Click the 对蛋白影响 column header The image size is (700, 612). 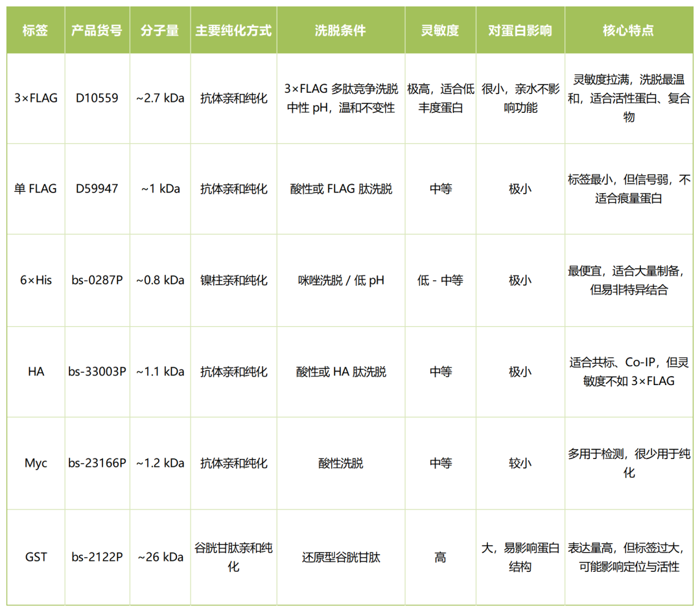click(x=520, y=30)
